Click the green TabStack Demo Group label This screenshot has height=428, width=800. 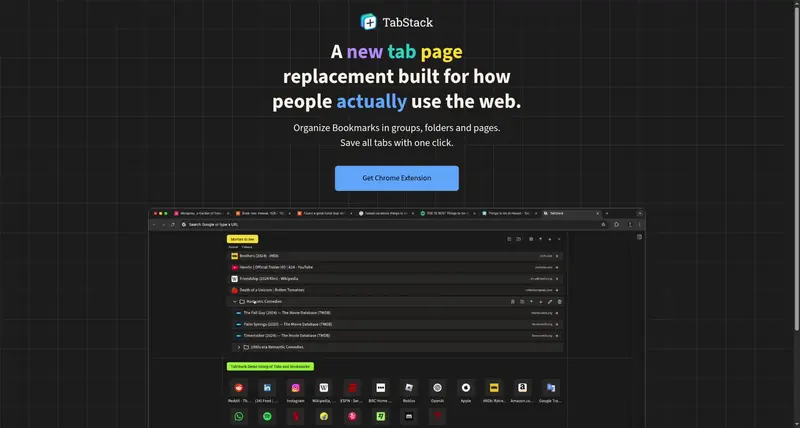[x=270, y=366]
